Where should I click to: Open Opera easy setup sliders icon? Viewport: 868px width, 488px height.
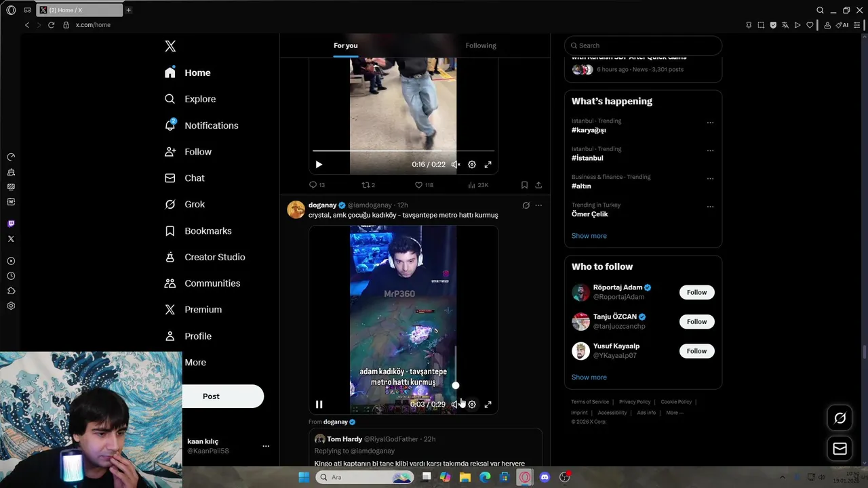857,25
